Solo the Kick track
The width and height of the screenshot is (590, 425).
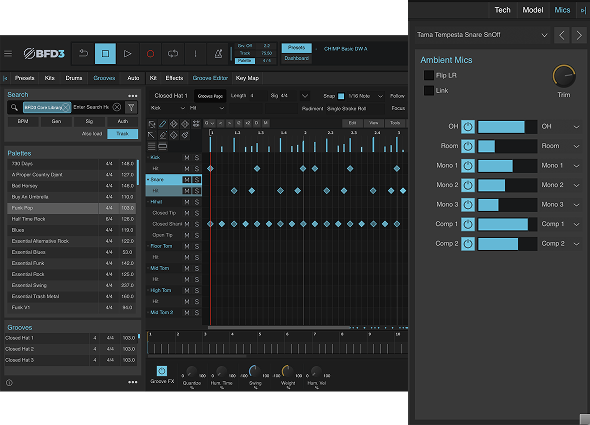(197, 157)
